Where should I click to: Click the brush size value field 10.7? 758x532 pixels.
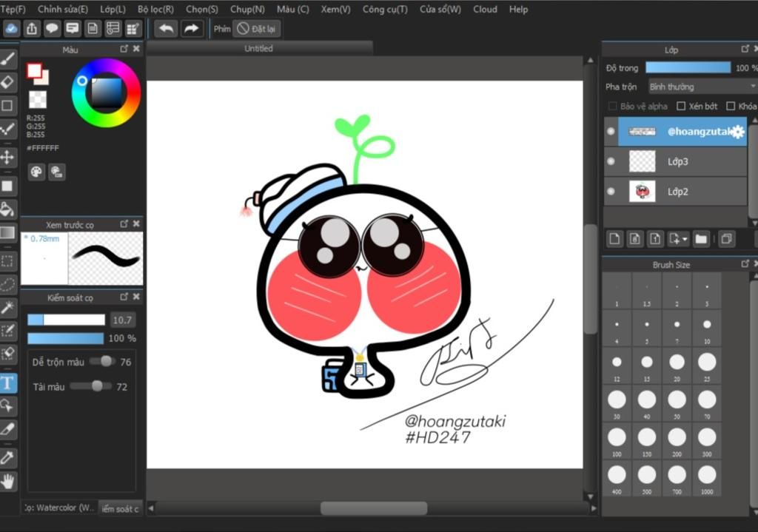(122, 320)
